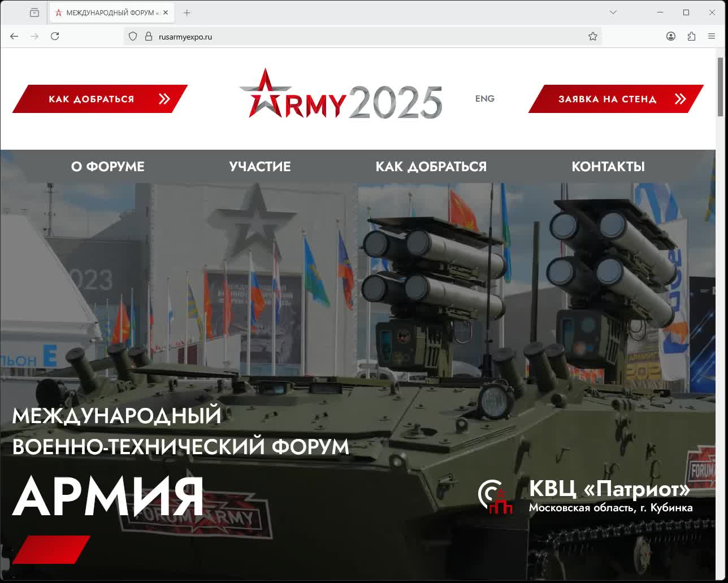Open the О ФОРУМЕ menu item
728x583 pixels.
pos(107,167)
